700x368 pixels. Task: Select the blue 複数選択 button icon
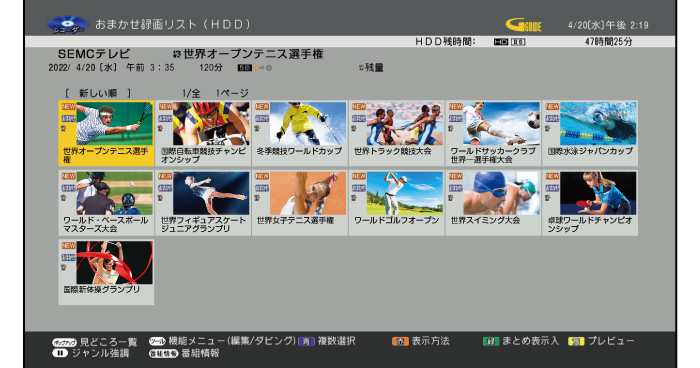tap(306, 342)
